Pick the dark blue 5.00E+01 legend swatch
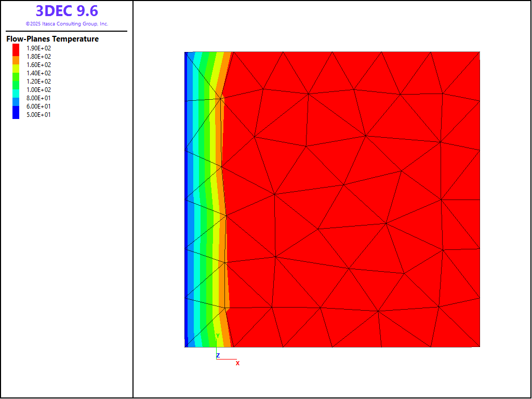Viewport: 532px width, 399px height. [x=16, y=114]
